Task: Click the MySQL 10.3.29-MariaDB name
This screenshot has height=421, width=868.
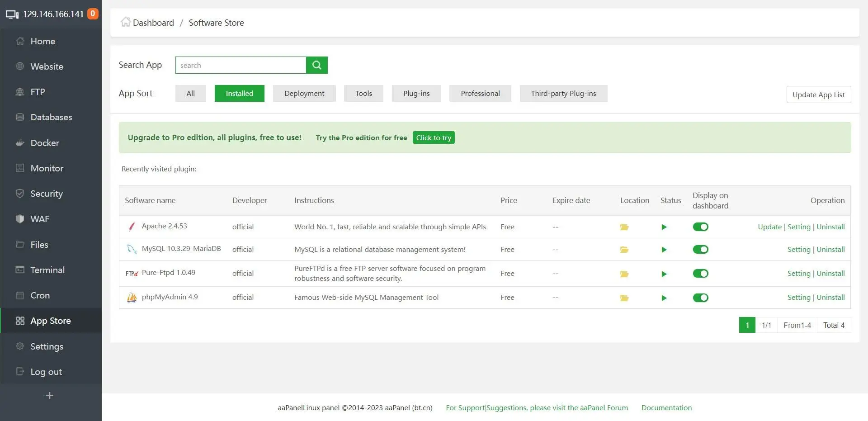Action: click(181, 248)
